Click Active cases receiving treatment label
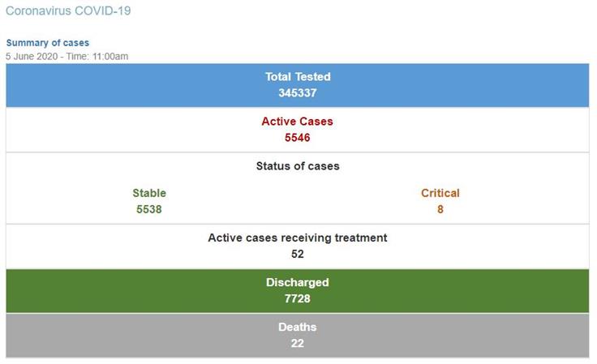Screen dimensions: 597x364 pos(298,238)
